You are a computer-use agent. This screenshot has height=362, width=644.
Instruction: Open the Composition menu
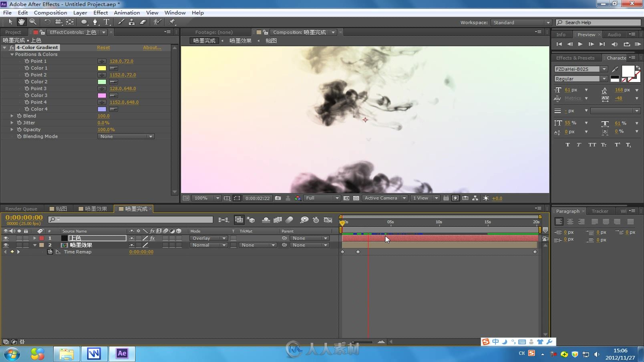point(50,12)
